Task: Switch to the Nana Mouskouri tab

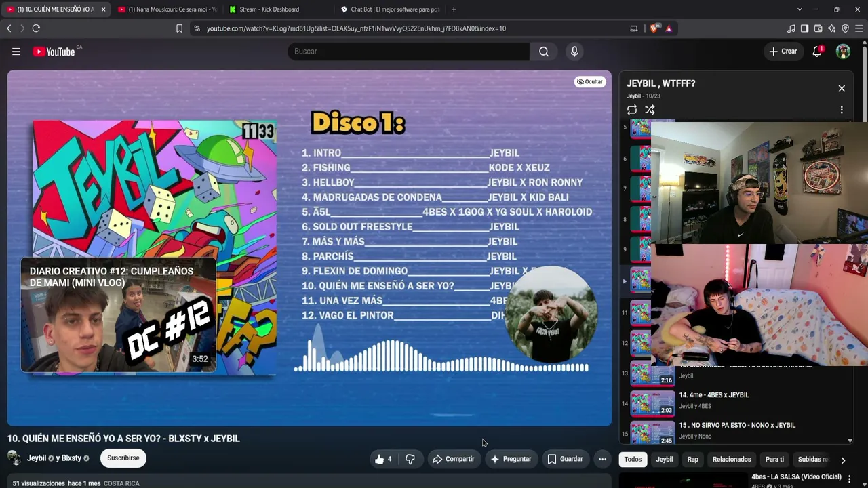Action: pyautogui.click(x=167, y=9)
